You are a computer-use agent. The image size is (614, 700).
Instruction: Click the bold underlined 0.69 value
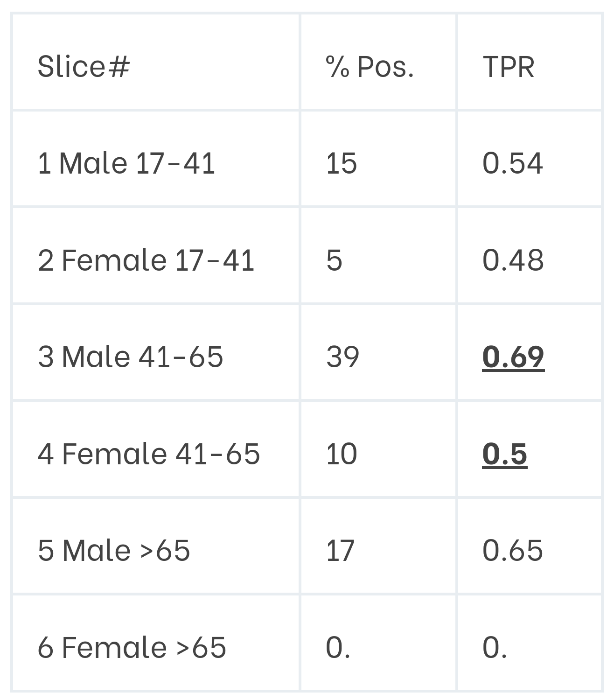tap(513, 357)
